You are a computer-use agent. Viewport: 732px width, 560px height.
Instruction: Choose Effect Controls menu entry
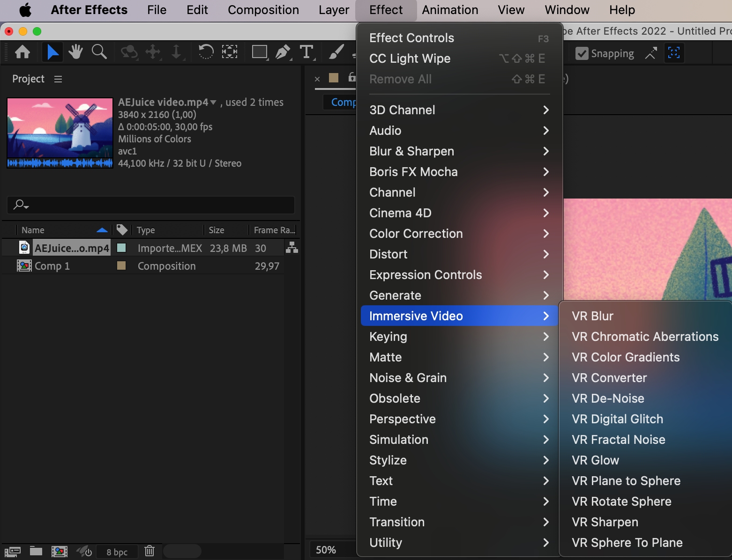pyautogui.click(x=459, y=38)
